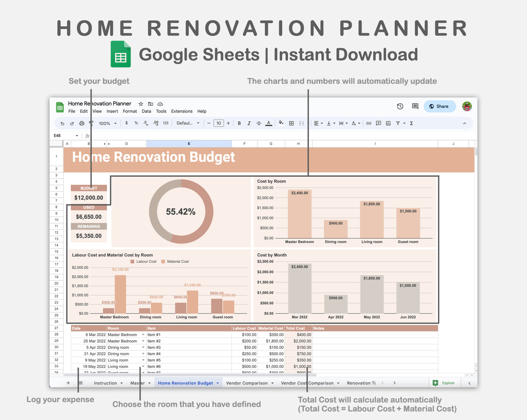This screenshot has height=420, width=527.
Task: Collapse the toolbar with the chevron
Action: (465, 123)
